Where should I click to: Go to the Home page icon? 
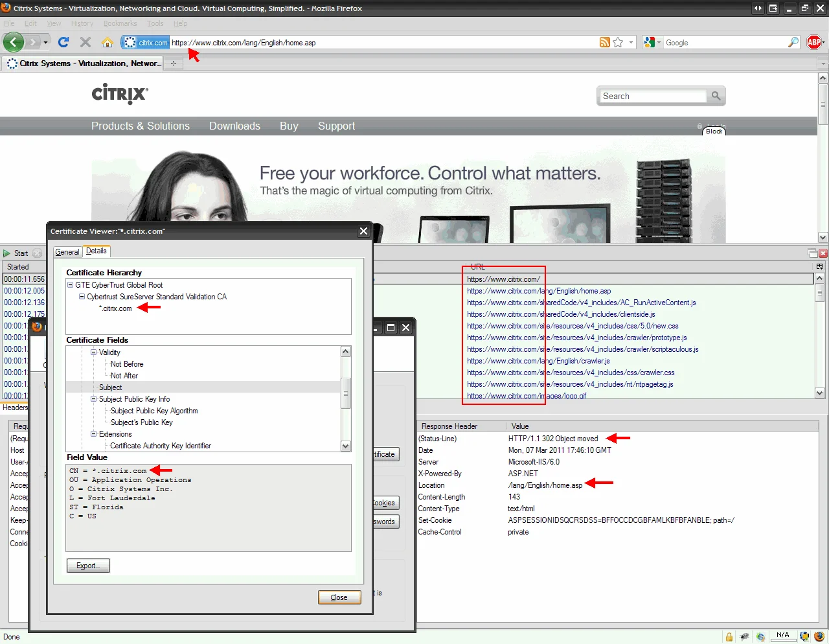point(108,43)
